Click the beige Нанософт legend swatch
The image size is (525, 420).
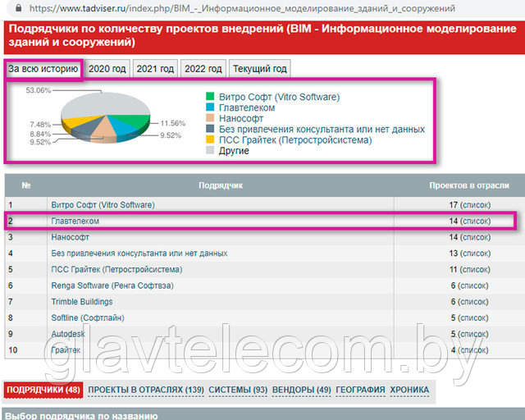(x=210, y=118)
